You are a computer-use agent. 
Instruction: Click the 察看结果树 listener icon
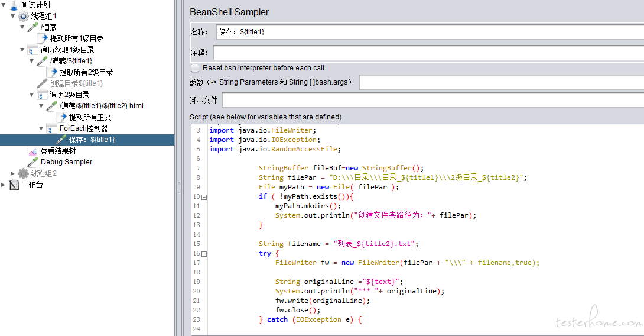pyautogui.click(x=33, y=151)
